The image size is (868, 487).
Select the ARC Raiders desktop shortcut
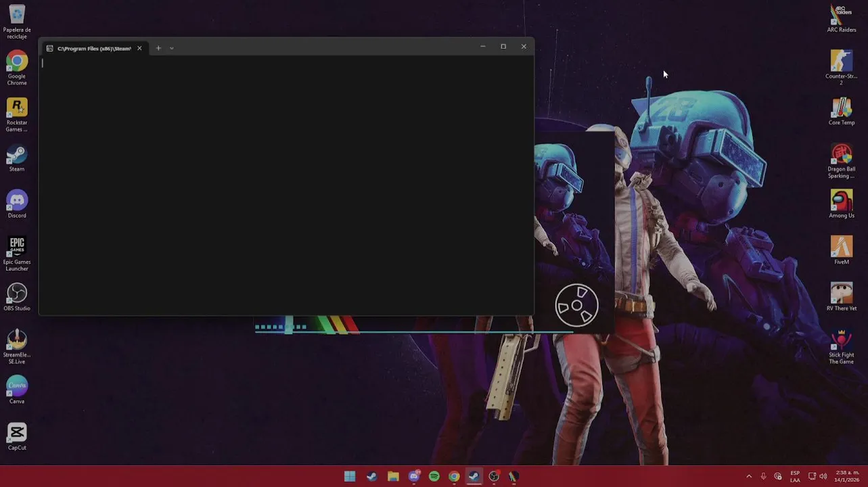pos(842,19)
